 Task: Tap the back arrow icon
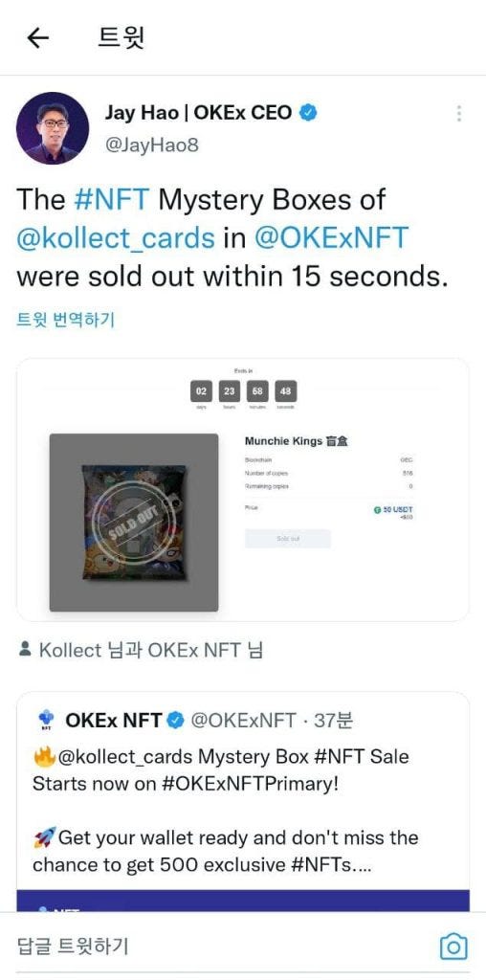tap(37, 38)
